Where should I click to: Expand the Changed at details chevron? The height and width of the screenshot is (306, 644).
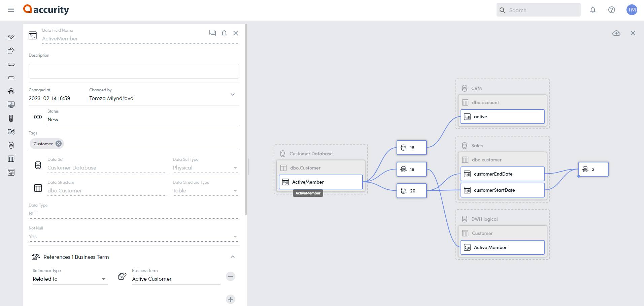click(233, 94)
